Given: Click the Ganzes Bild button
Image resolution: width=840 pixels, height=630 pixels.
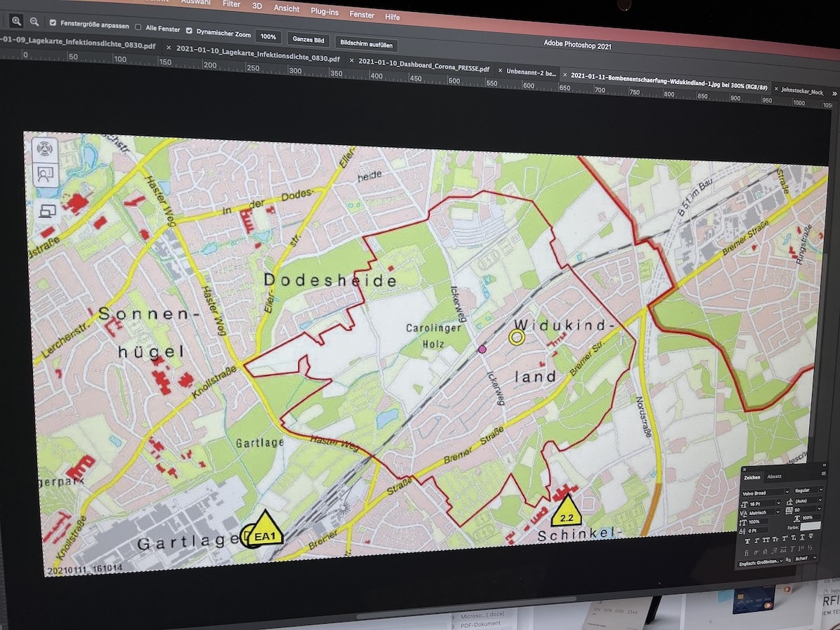Looking at the screenshot, I should [308, 40].
